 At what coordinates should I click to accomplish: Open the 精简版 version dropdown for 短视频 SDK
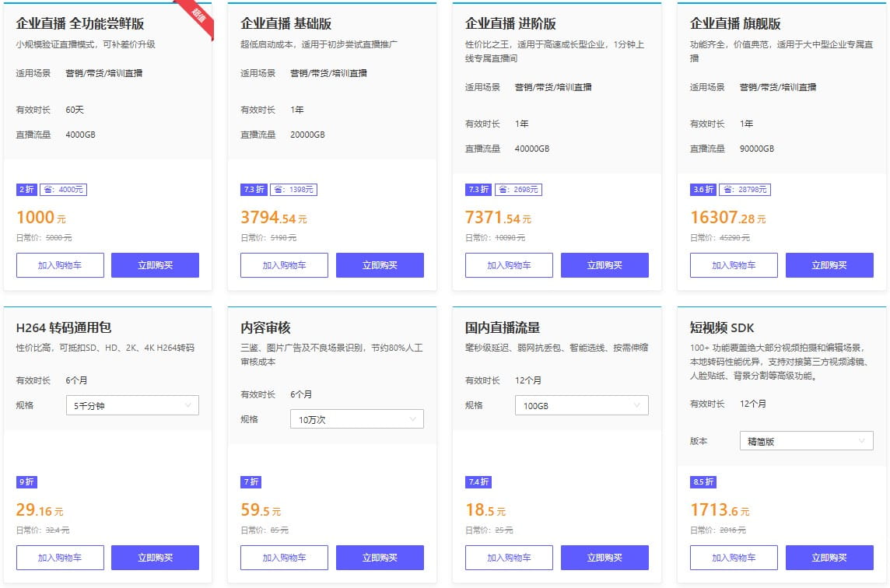pyautogui.click(x=806, y=440)
